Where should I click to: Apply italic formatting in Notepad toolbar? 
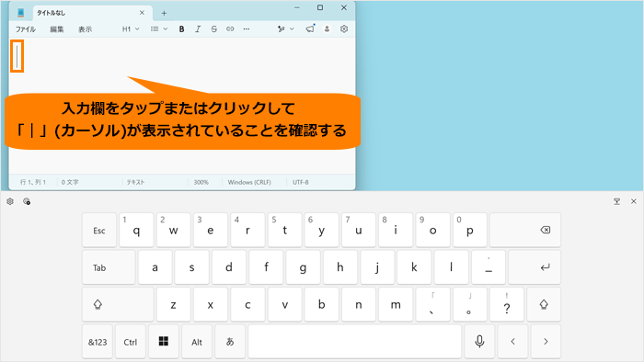pos(198,29)
